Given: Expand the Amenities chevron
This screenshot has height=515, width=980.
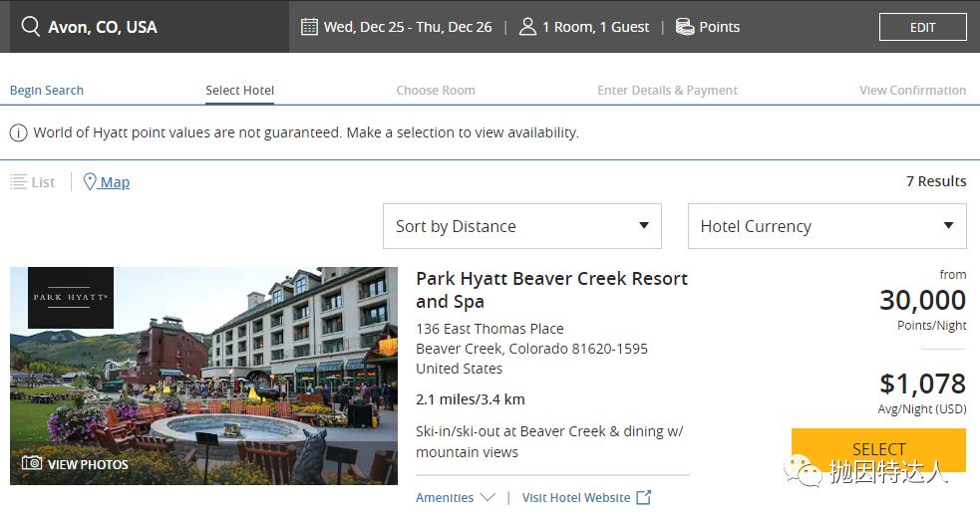Looking at the screenshot, I should click(x=488, y=497).
